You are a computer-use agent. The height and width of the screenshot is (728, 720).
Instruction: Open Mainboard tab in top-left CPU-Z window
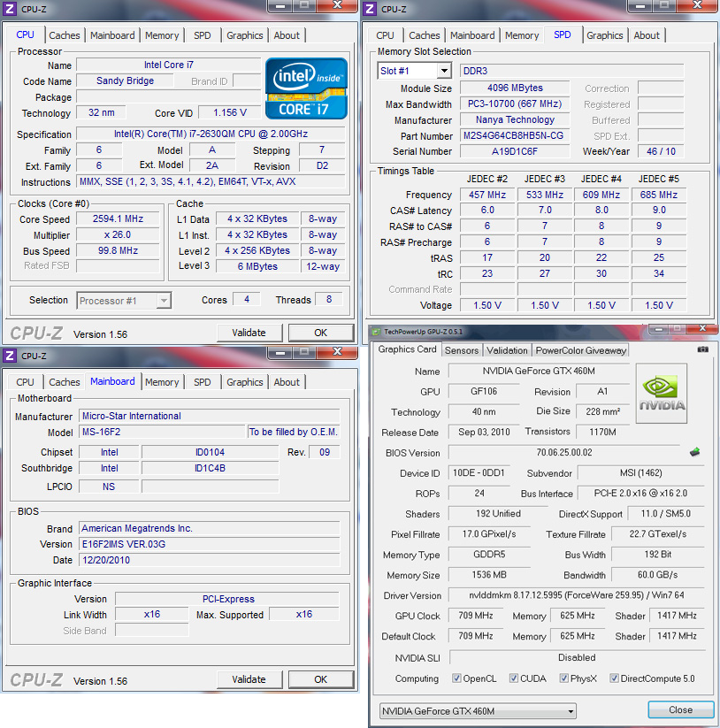(112, 35)
